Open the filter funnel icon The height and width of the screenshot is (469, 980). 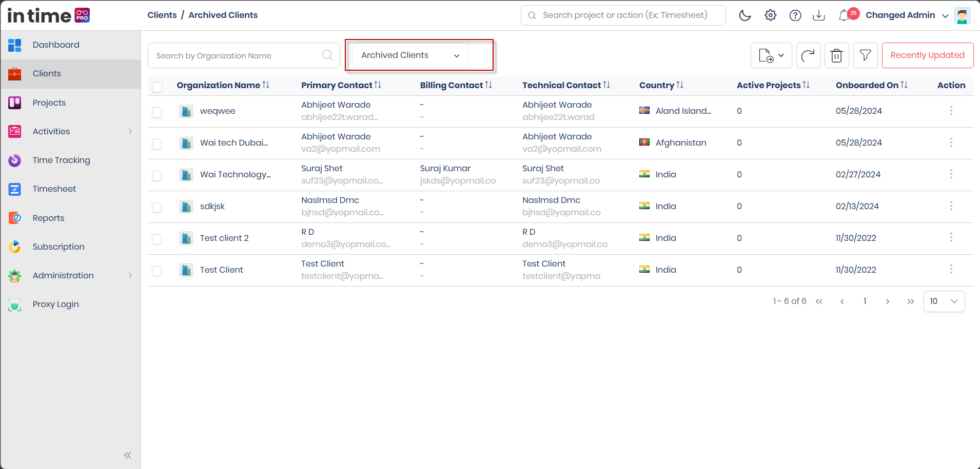[x=865, y=55]
